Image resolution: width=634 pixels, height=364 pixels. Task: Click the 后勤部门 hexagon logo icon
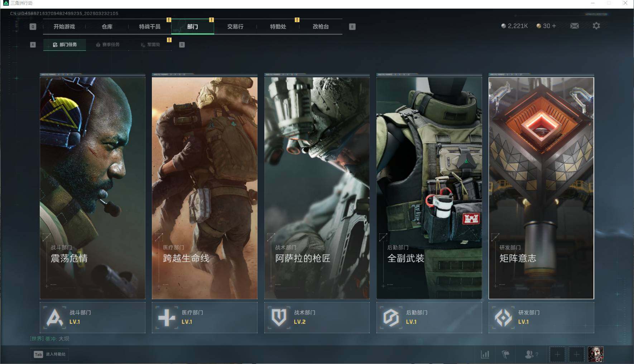391,317
